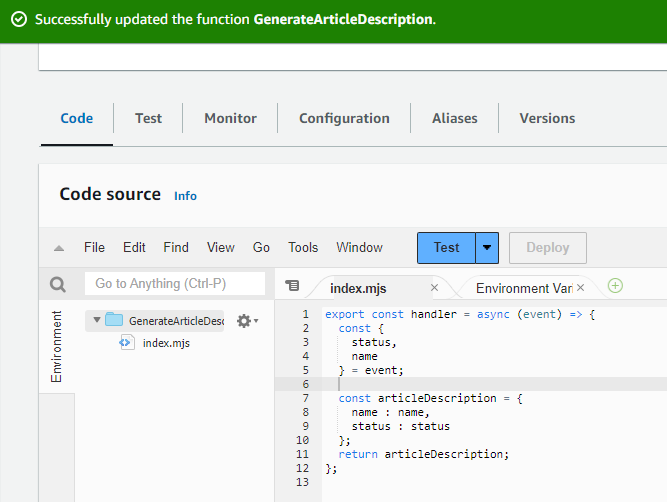Open the Tools menu
The image size is (667, 502).
303,248
